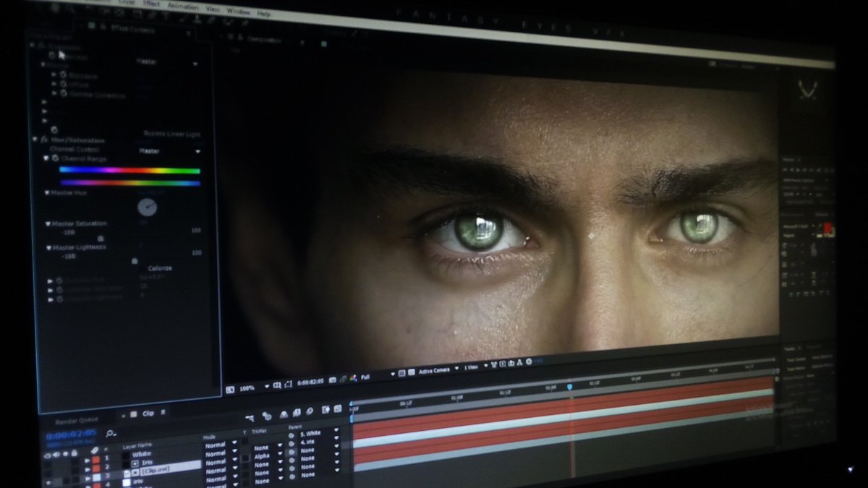This screenshot has width=868, height=488.
Task: Click the timeline layer search icon
Action: 110,433
